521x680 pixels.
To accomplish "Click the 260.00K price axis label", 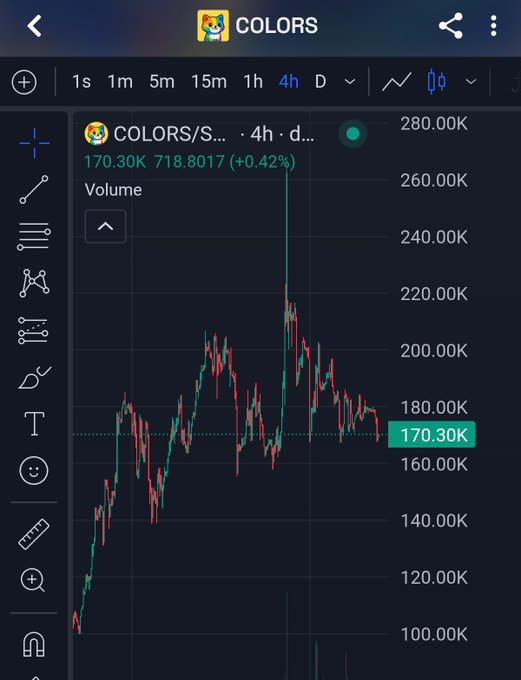I will (x=434, y=180).
